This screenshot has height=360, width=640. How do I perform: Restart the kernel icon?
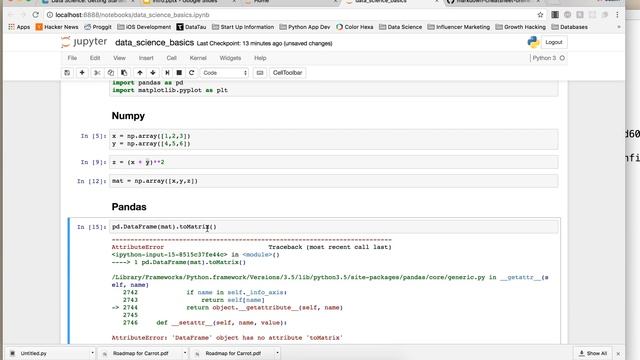(x=191, y=73)
